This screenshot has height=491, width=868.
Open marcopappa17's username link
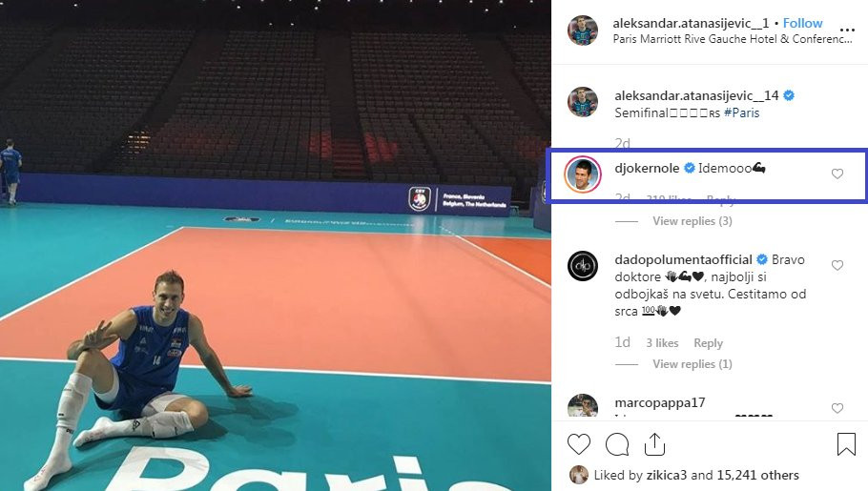659,402
